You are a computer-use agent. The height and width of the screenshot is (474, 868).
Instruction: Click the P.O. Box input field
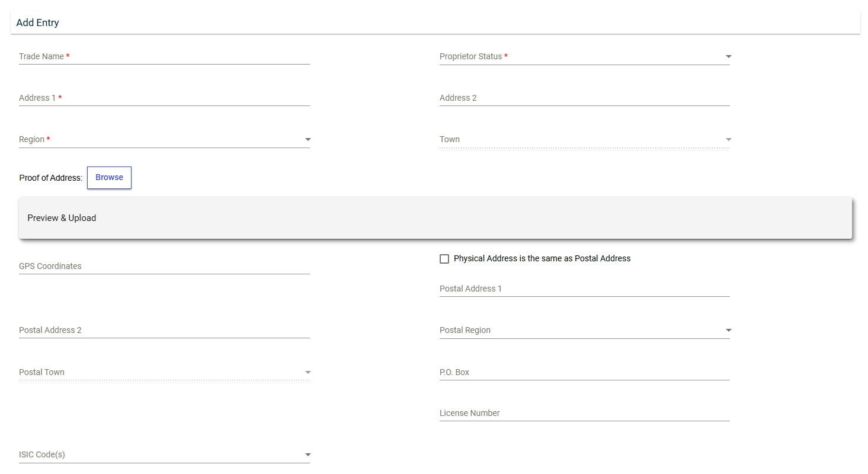(584, 372)
